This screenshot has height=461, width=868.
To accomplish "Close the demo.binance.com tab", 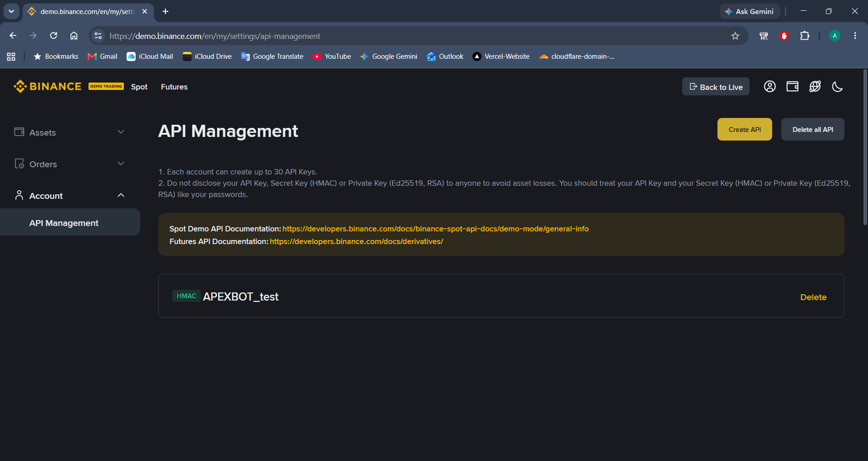I will [145, 11].
